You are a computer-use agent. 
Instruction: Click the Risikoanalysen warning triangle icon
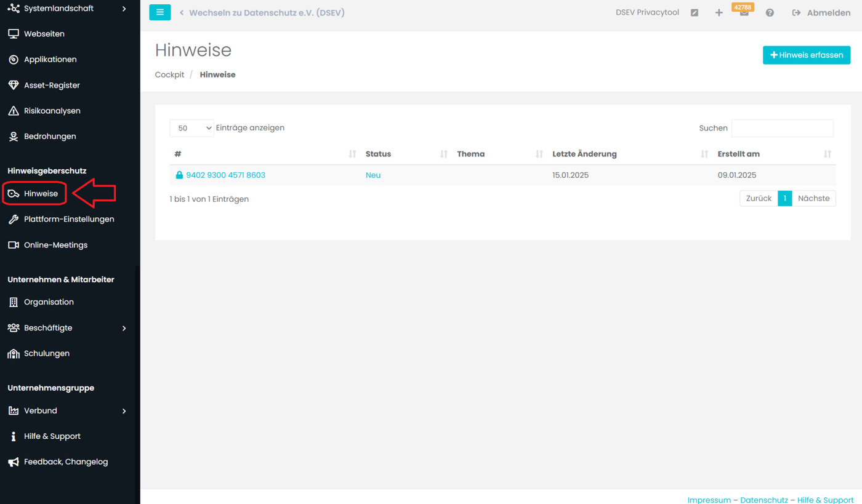point(14,111)
